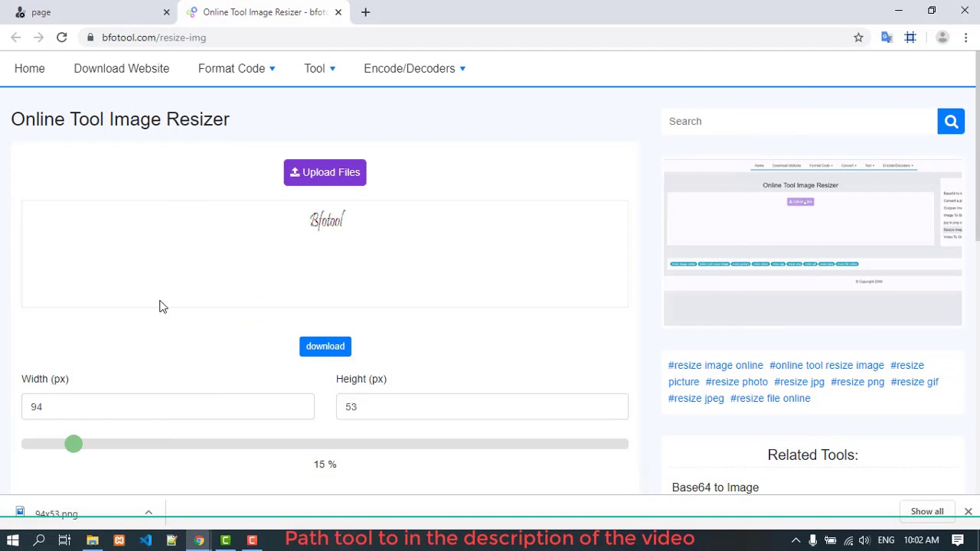This screenshot has width=980, height=551.
Task: Expand the Tool dropdown menu
Action: point(319,68)
